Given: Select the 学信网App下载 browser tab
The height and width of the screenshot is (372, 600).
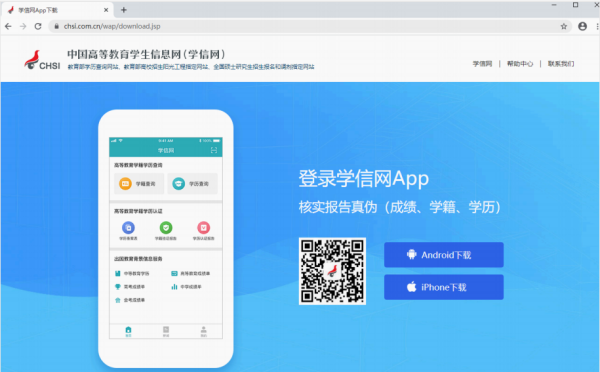Looking at the screenshot, I should click(57, 10).
